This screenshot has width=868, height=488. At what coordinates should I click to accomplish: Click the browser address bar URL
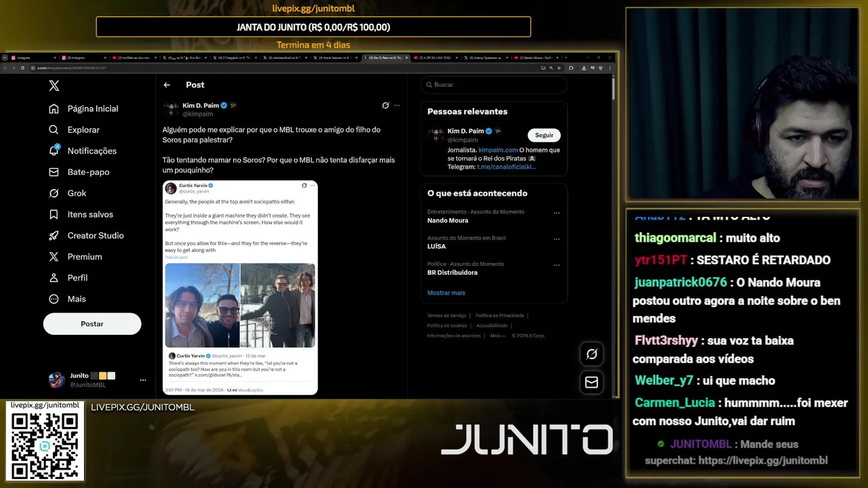click(x=71, y=68)
